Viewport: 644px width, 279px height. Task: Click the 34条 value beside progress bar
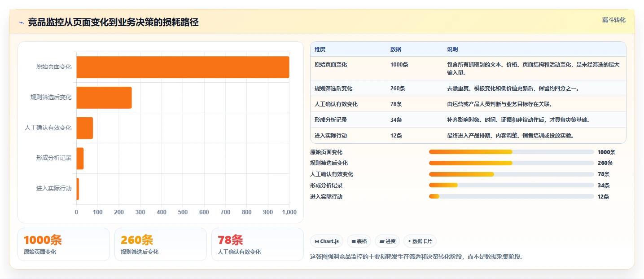[x=604, y=186]
